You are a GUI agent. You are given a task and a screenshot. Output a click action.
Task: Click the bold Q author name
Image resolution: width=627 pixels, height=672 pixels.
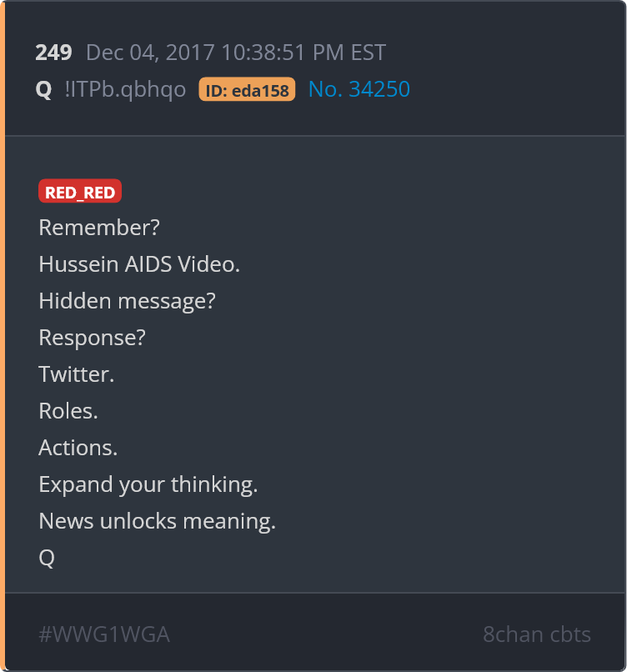click(43, 89)
